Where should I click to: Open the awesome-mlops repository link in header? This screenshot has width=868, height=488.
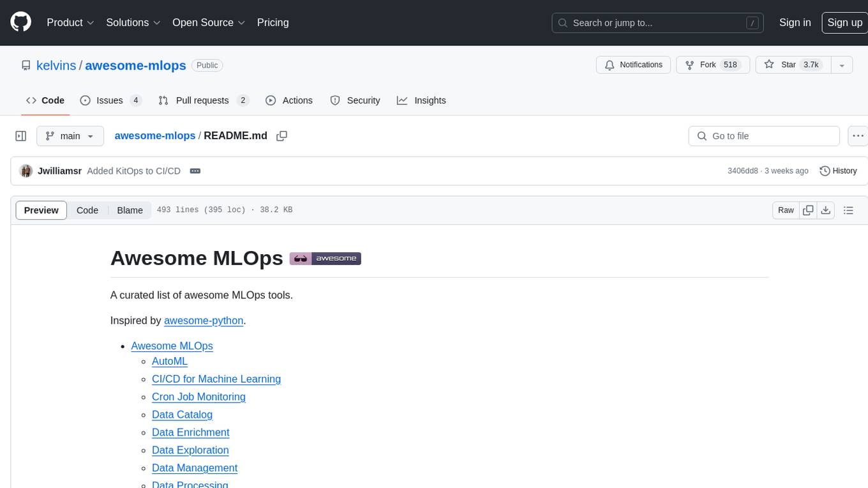(x=135, y=65)
